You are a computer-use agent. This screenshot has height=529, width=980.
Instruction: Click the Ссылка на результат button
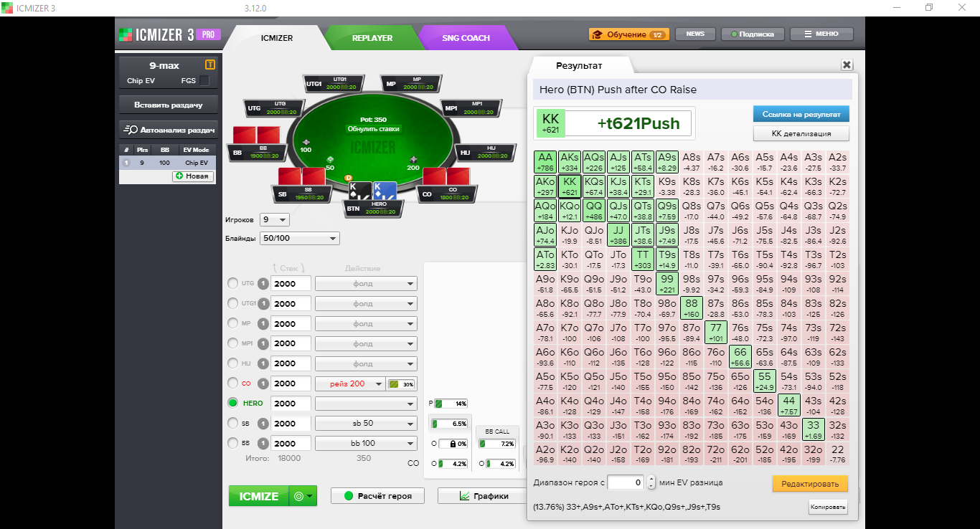(801, 114)
